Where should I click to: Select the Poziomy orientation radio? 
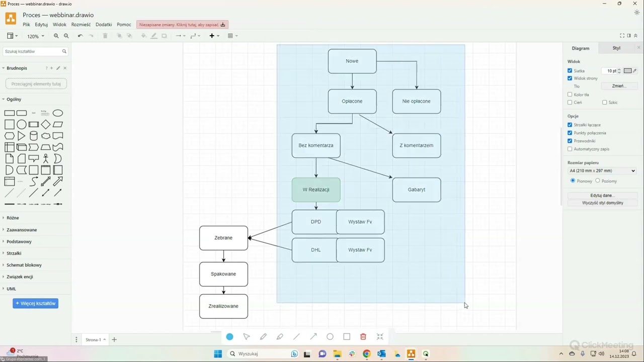pos(598,180)
